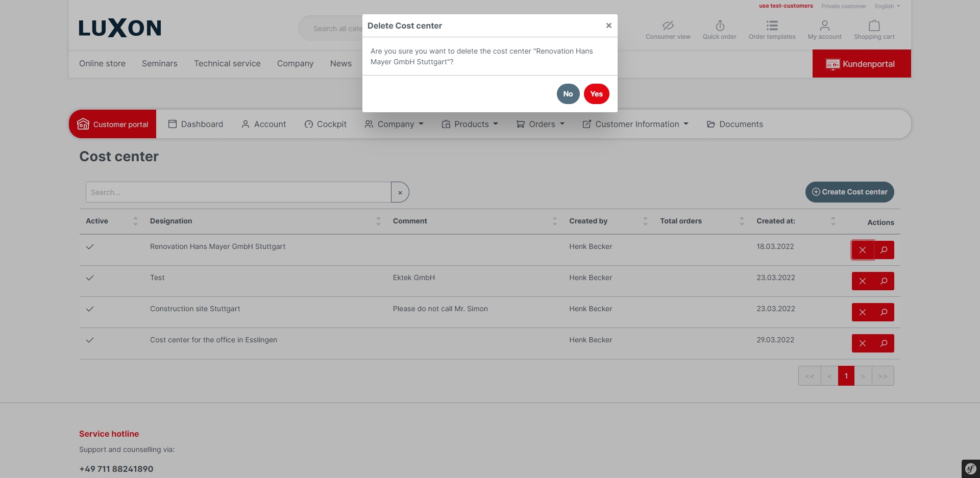
Task: Confirm deletion with the Yes button
Action: 596,94
